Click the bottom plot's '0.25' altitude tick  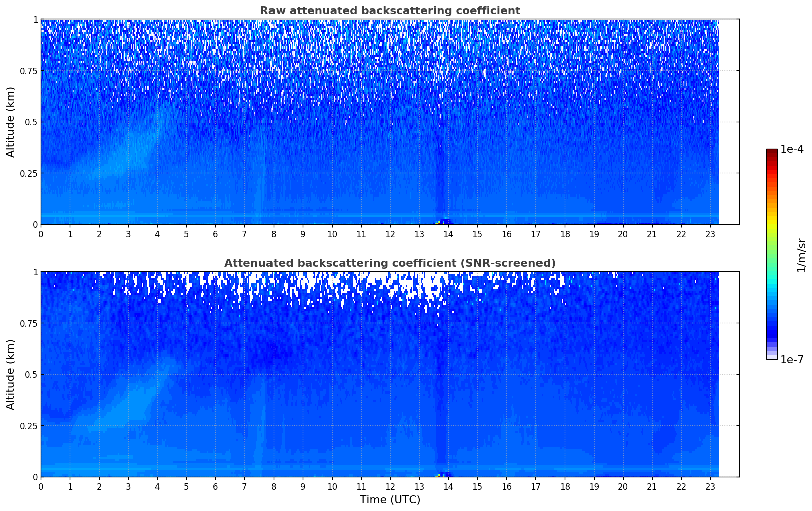pyautogui.click(x=29, y=426)
